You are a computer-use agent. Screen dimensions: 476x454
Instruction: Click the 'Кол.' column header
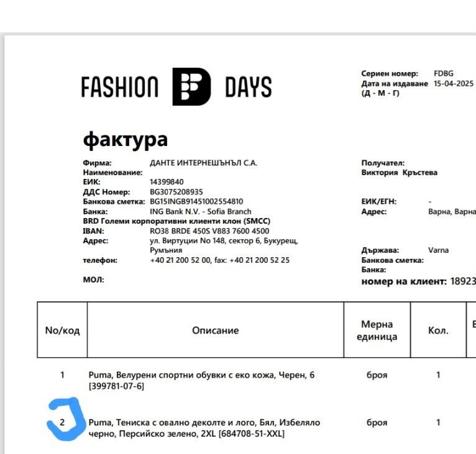(x=438, y=330)
